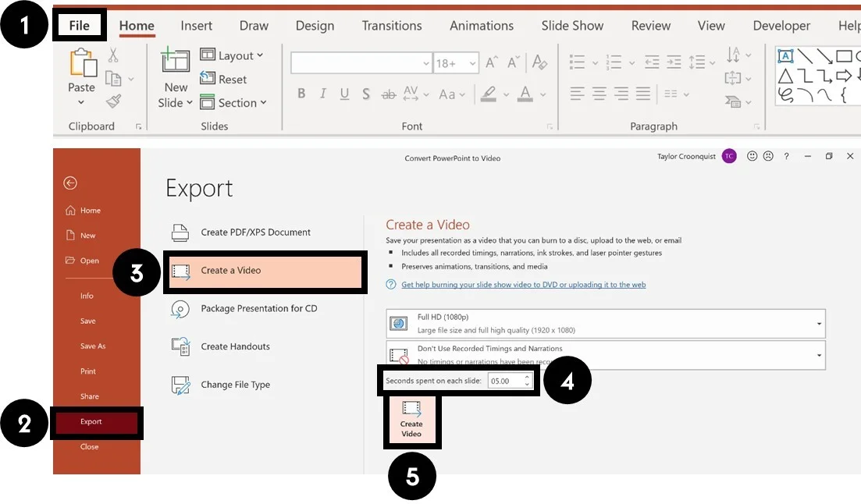Align text left

pyautogui.click(x=577, y=94)
